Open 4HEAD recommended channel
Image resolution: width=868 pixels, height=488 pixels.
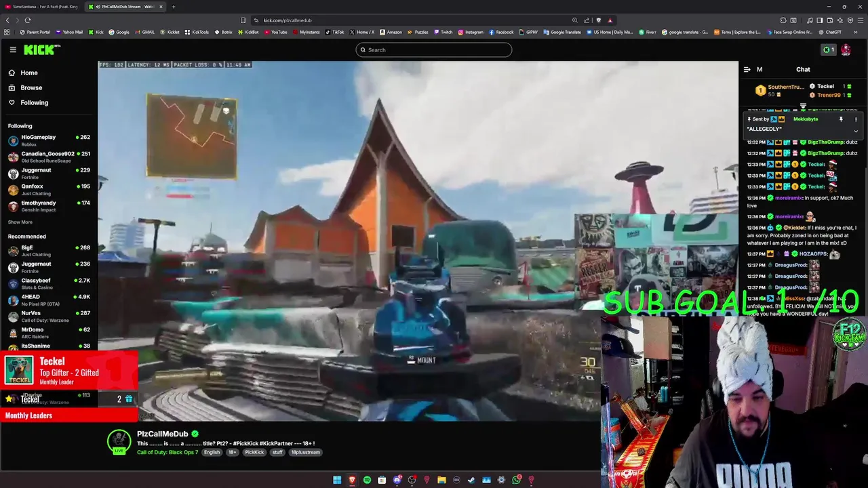coord(49,300)
